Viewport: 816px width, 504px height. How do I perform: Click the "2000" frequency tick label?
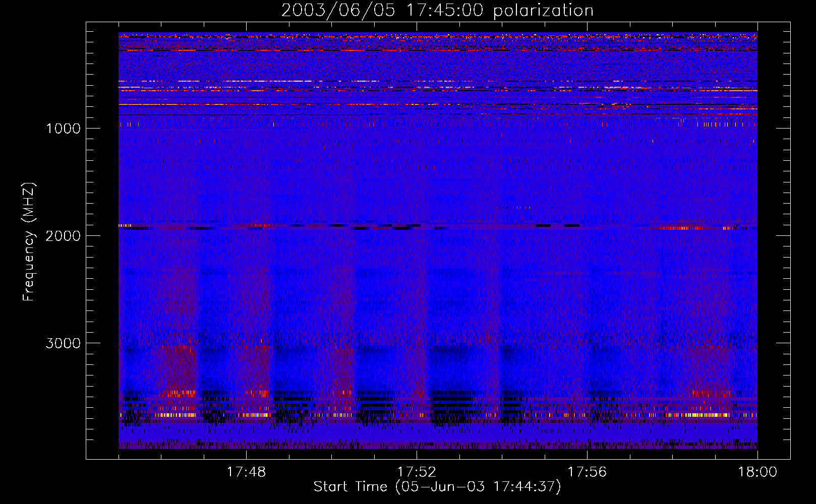[63, 236]
